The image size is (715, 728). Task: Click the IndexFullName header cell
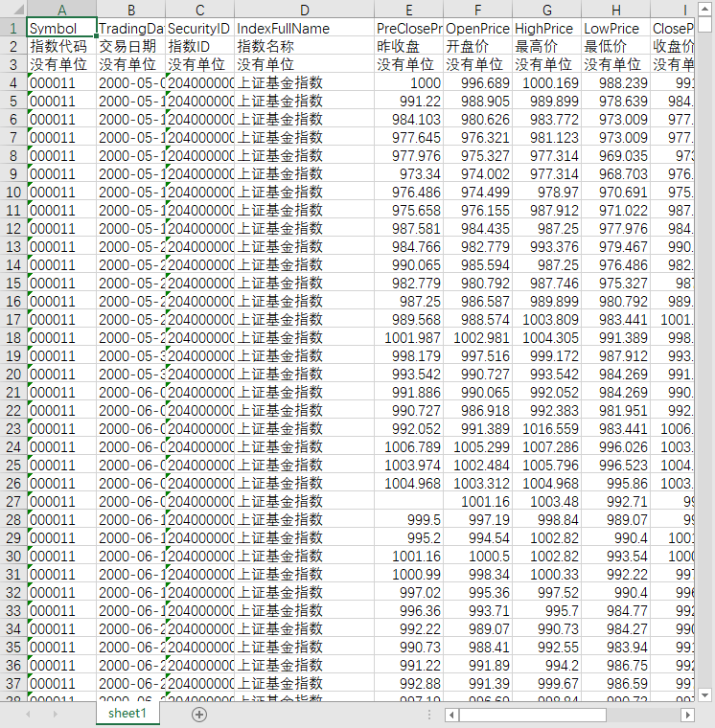304,29
